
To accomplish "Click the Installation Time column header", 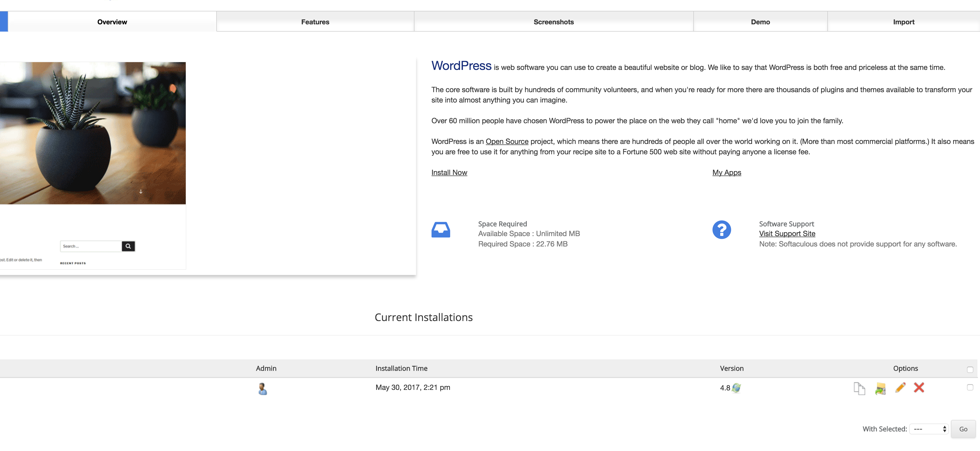I will [401, 368].
